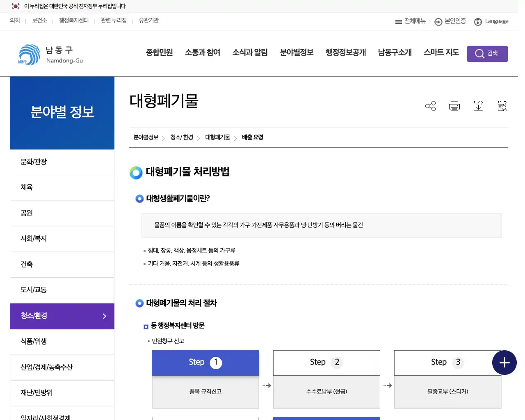
Task: Click the 검색 search button
Action: tap(487, 53)
